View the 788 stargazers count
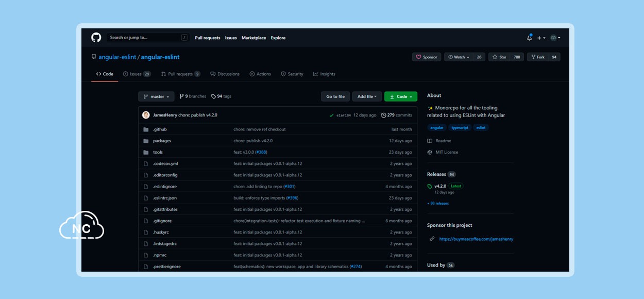 pyautogui.click(x=517, y=57)
